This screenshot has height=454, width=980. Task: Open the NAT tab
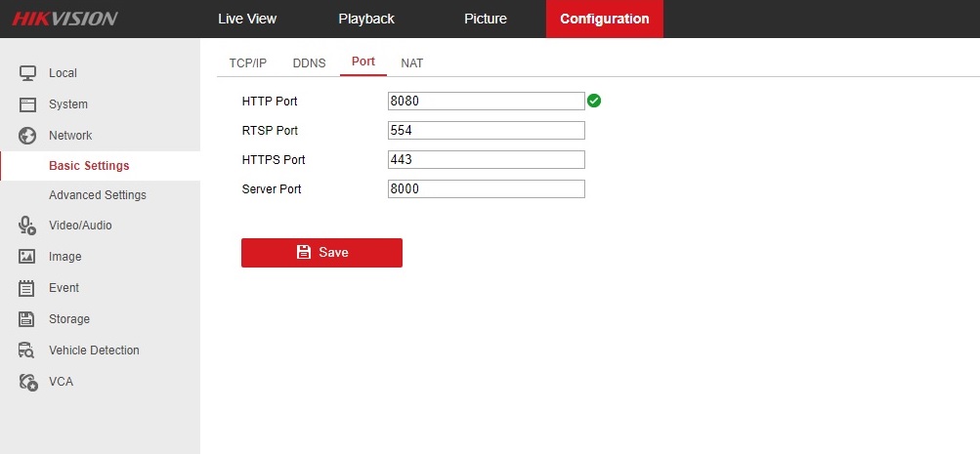point(411,62)
